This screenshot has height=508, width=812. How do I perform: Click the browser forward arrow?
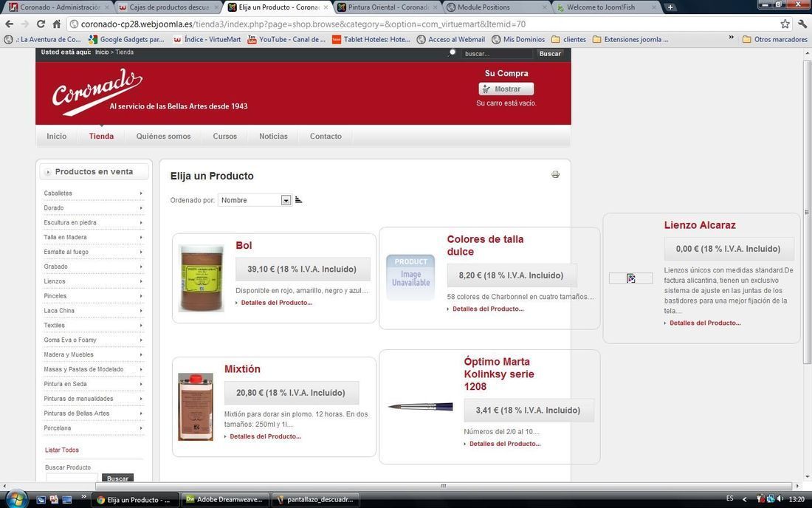pos(24,24)
